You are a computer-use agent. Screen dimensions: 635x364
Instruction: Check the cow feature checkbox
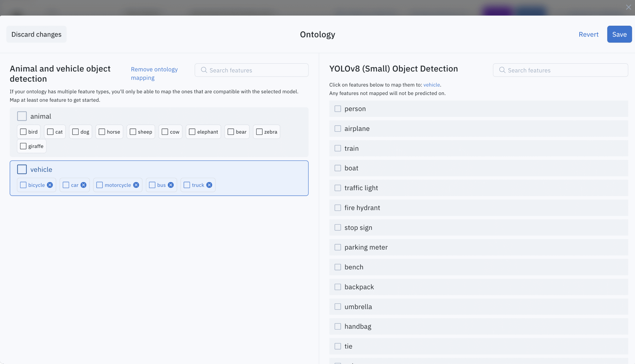[x=165, y=132]
